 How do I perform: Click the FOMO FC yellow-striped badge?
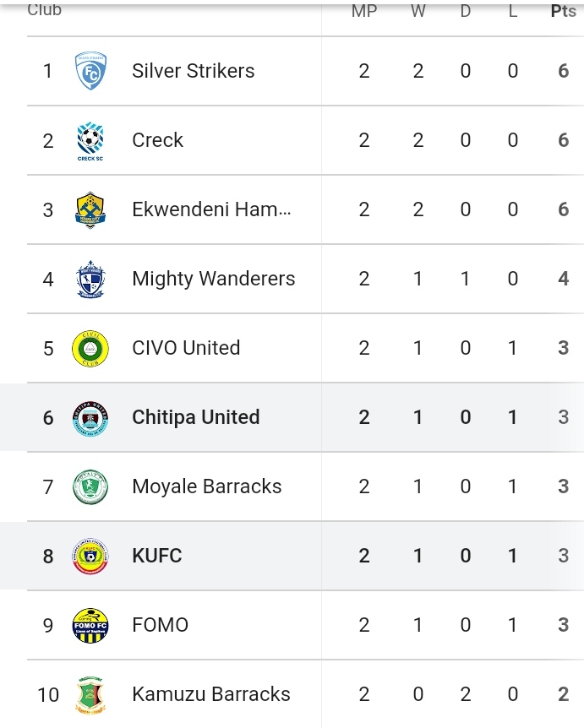pyautogui.click(x=90, y=626)
